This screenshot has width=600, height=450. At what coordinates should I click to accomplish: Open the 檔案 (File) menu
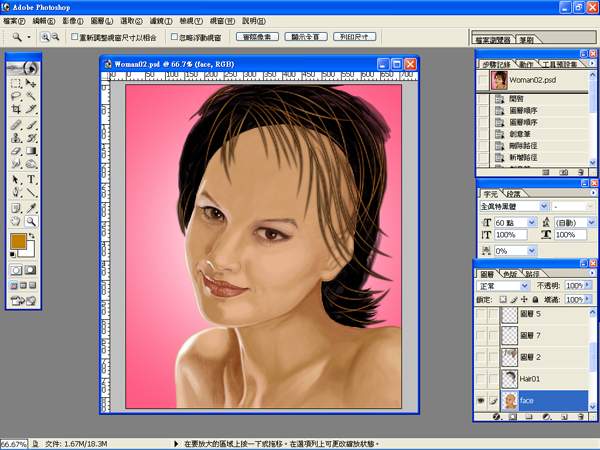coord(14,21)
